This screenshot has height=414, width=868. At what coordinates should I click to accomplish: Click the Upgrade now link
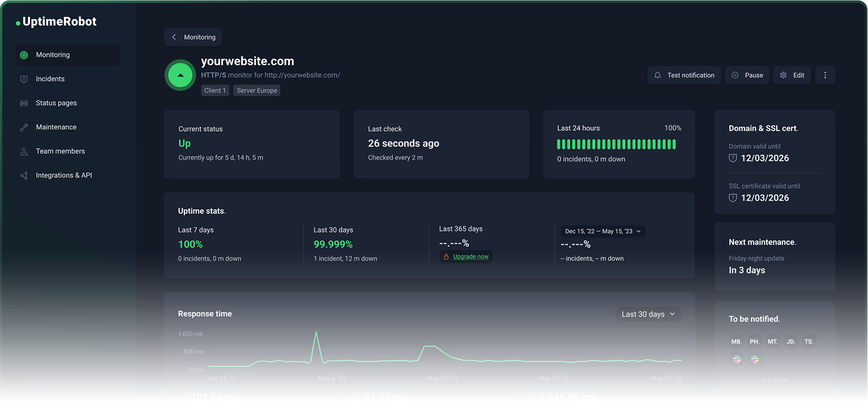point(471,257)
